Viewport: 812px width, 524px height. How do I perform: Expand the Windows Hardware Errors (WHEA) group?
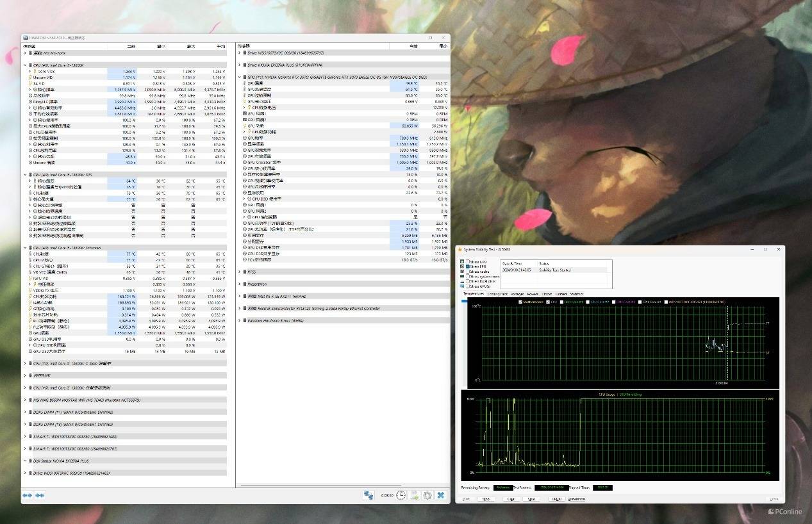click(x=240, y=320)
